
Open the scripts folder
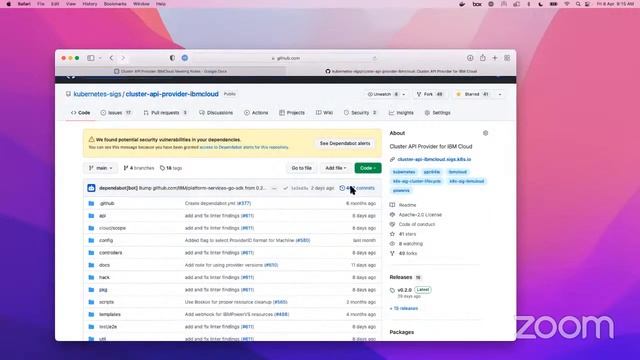coord(106,302)
